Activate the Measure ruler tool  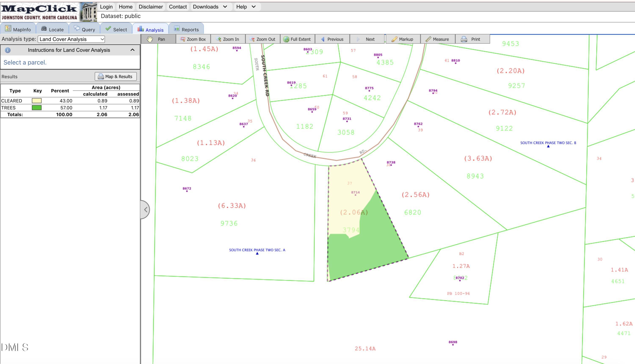point(438,39)
